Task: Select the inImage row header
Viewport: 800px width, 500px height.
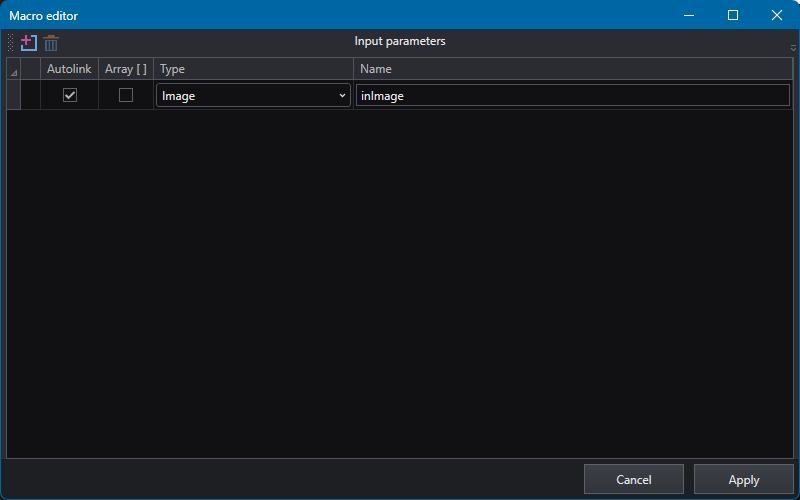Action: click(14, 95)
